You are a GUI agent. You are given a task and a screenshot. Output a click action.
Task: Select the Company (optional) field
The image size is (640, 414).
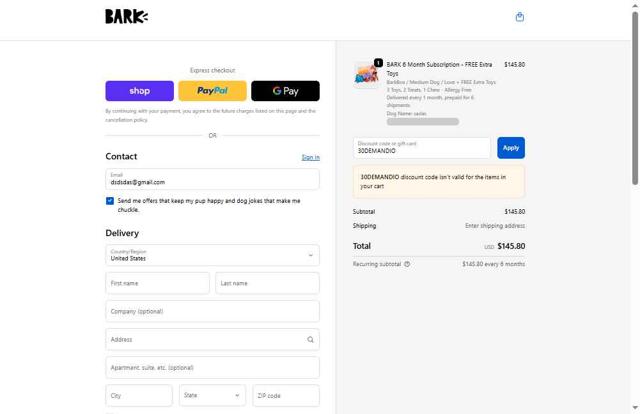212,311
